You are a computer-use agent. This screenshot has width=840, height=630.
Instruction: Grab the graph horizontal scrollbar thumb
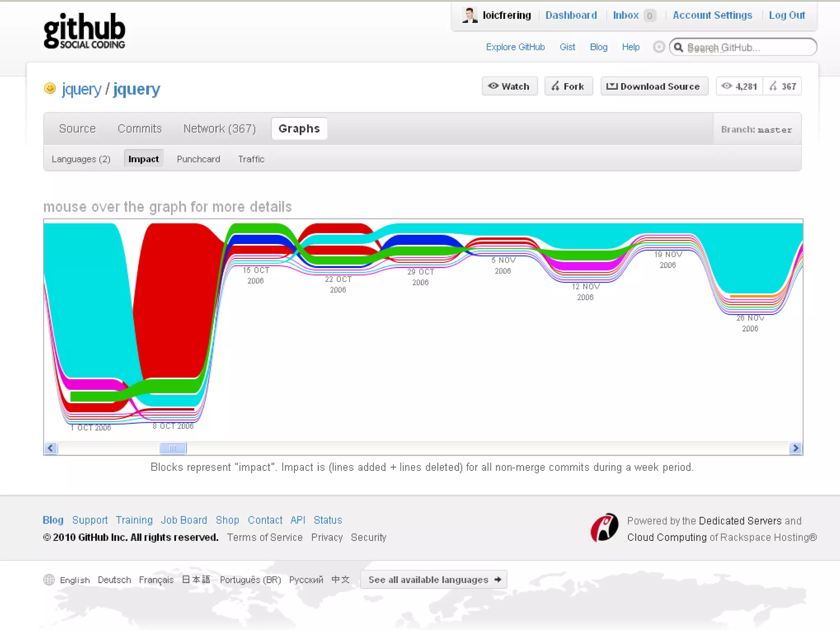(x=173, y=448)
